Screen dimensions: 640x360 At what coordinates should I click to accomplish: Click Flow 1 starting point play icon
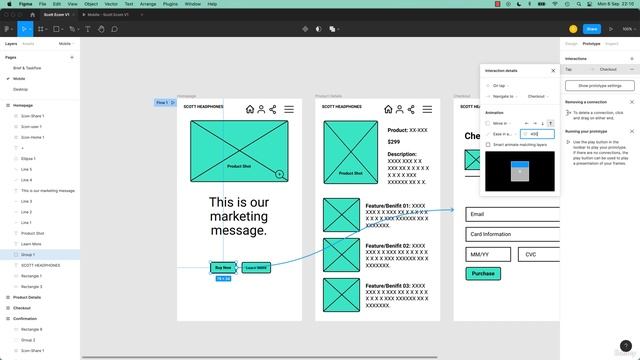173,102
